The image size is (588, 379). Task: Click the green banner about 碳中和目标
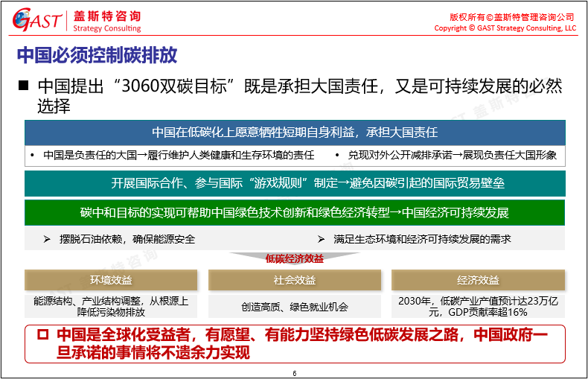[x=294, y=212]
